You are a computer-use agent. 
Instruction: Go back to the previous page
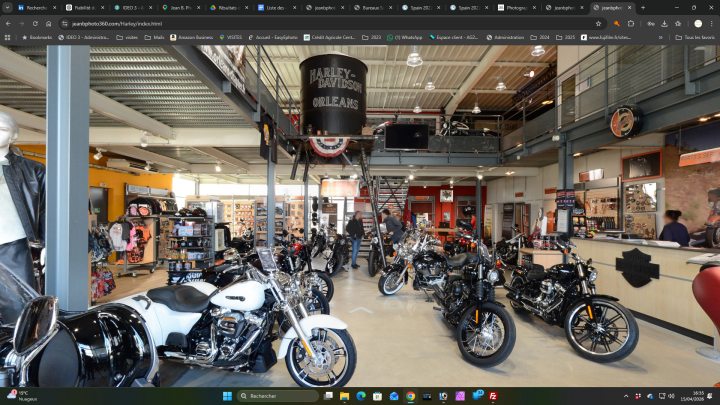coord(8,23)
